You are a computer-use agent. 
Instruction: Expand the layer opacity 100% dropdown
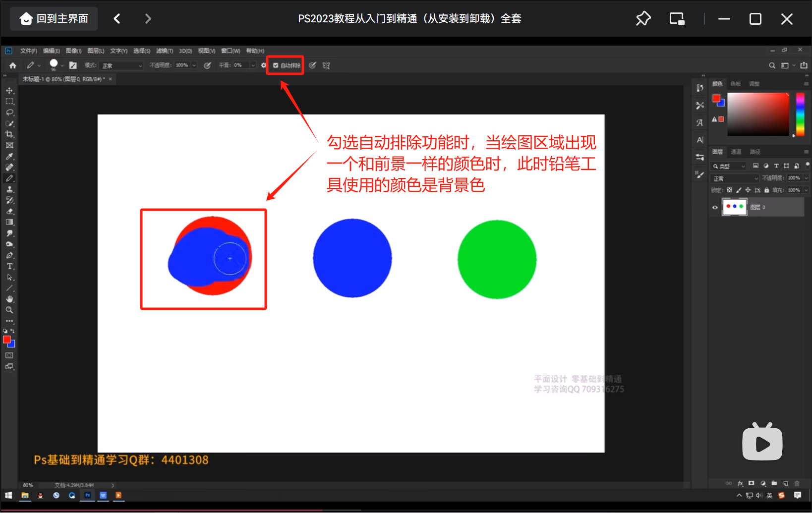(807, 178)
